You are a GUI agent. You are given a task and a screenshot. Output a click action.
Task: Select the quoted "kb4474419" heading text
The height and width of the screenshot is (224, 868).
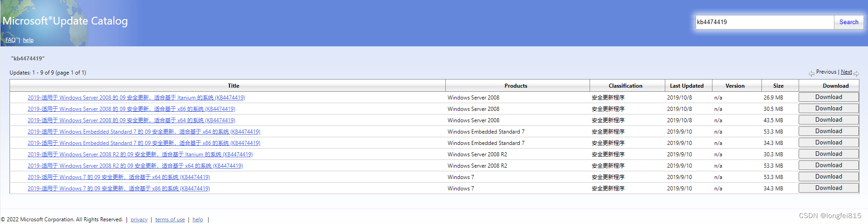(x=28, y=59)
